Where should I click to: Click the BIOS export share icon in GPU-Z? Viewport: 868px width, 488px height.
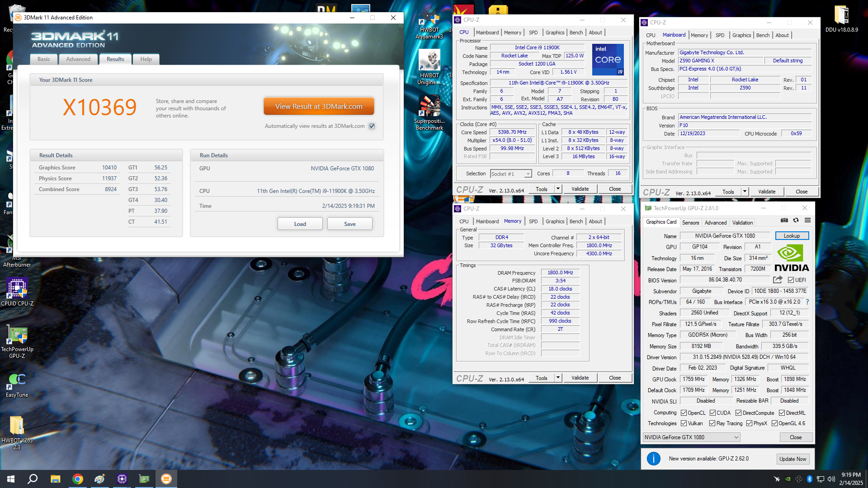point(778,280)
